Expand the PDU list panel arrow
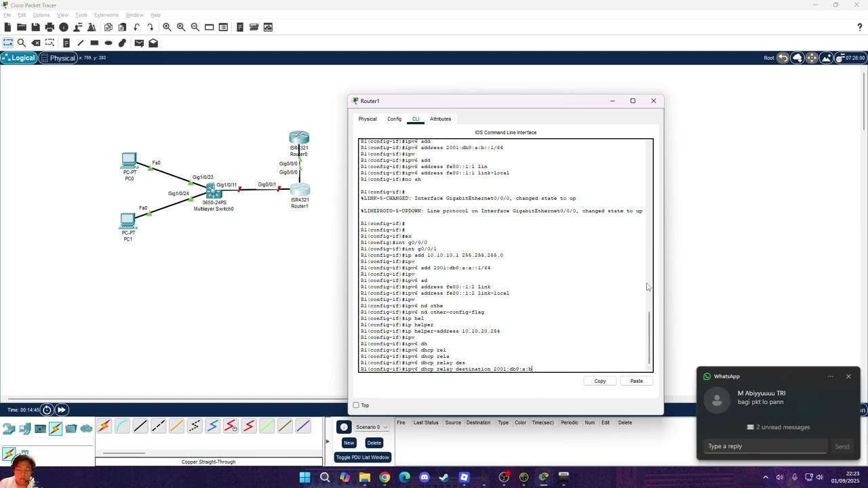 point(327,441)
